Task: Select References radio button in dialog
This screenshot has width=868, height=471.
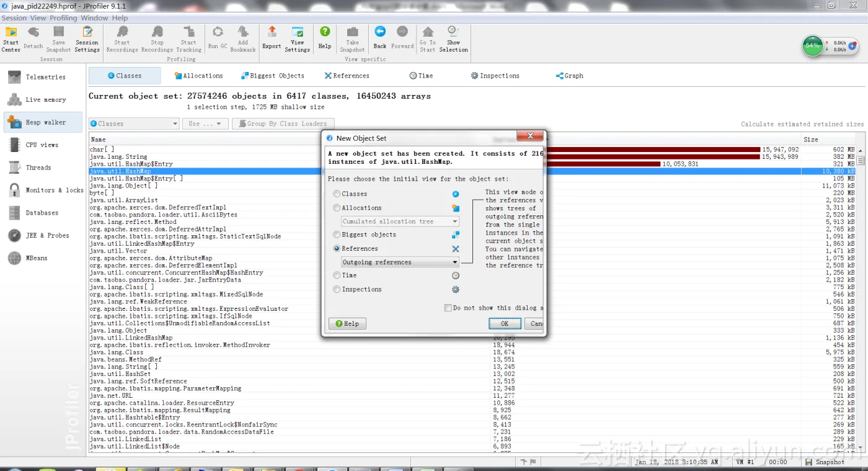Action: click(337, 248)
